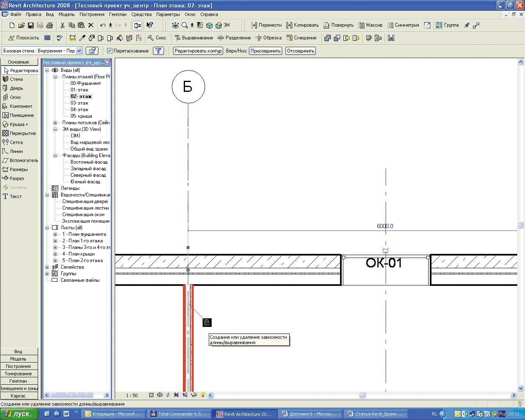Expand the Семейства tree node

point(47,267)
